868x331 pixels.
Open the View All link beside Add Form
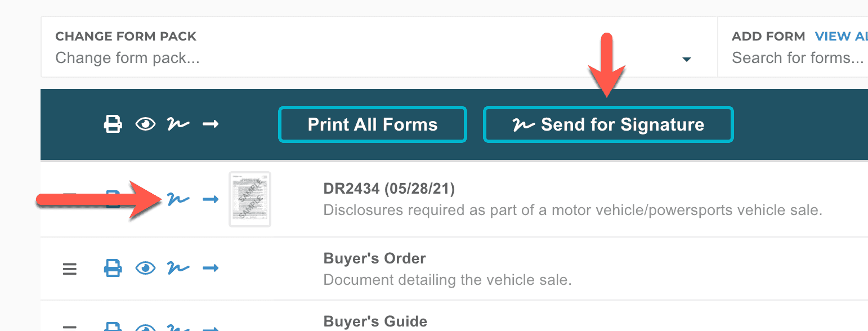tap(841, 37)
